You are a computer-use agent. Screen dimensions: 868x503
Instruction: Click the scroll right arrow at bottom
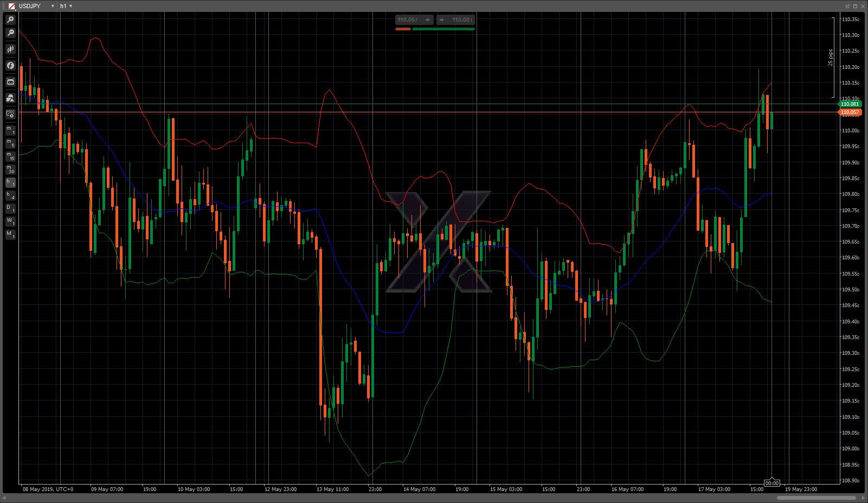[x=864, y=498]
